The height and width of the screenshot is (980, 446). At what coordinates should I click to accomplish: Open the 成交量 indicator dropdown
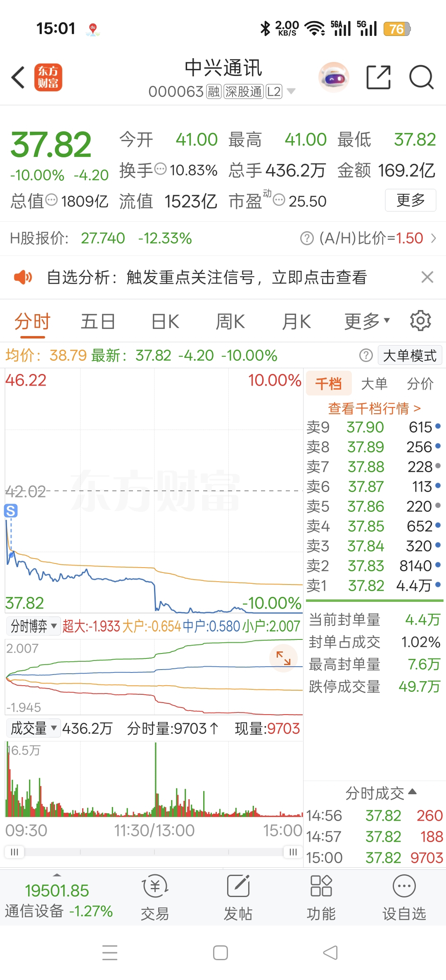33,728
